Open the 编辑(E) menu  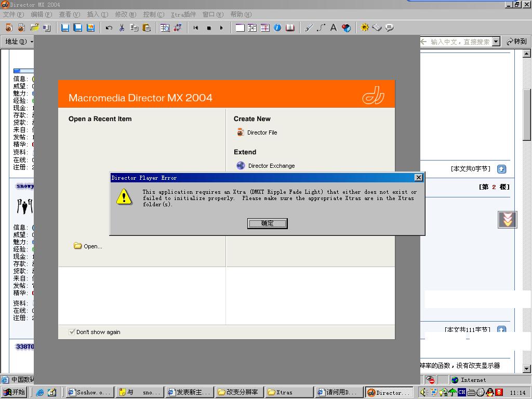click(42, 14)
